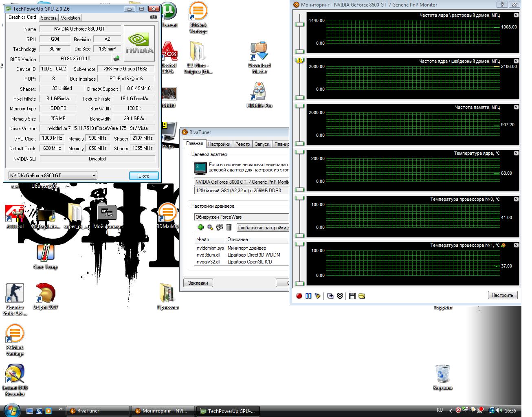Open the NVIDIA GeForce 8600 GT adapter field in RivaTuner
This screenshot has height=417, width=532.
point(242,182)
